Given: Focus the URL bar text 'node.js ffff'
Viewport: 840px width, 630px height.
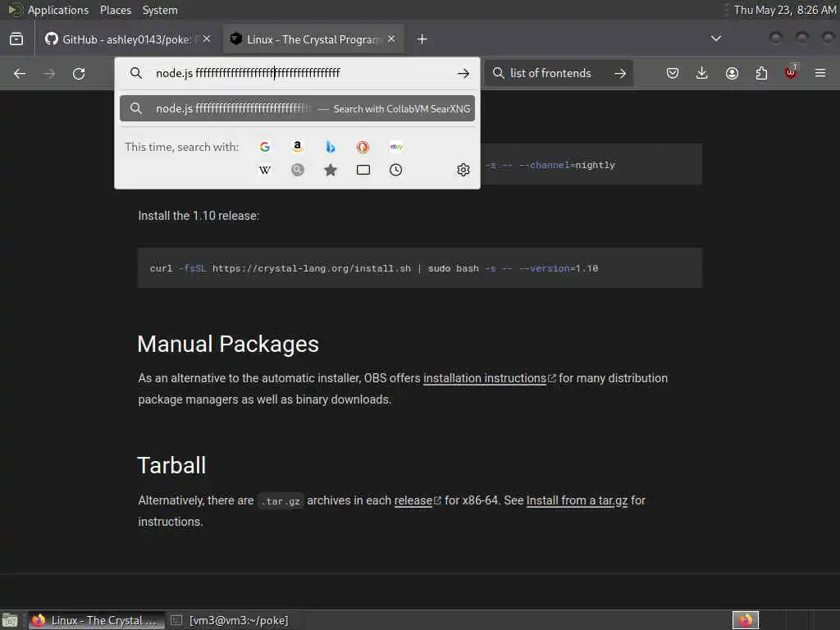Looking at the screenshot, I should [x=248, y=73].
